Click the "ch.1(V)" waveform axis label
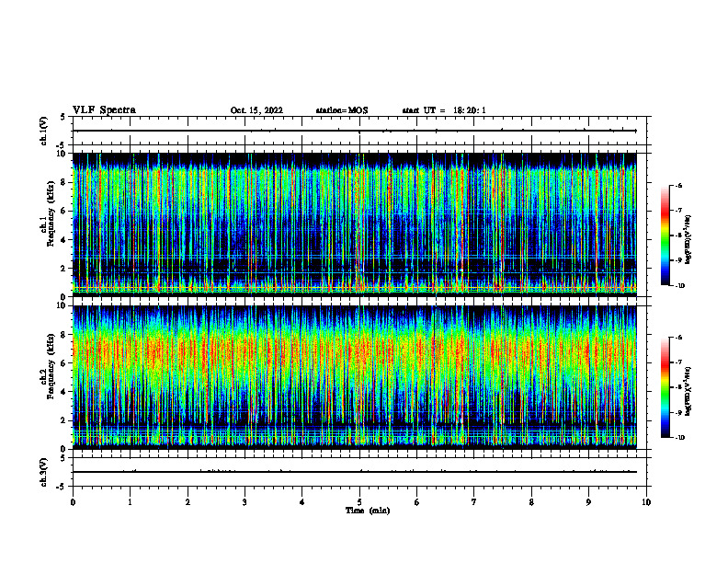The image size is (728, 563). (x=44, y=131)
